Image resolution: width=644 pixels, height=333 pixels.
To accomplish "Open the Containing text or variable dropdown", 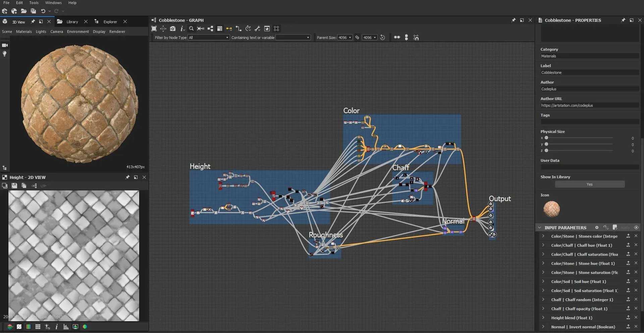I will pyautogui.click(x=293, y=38).
